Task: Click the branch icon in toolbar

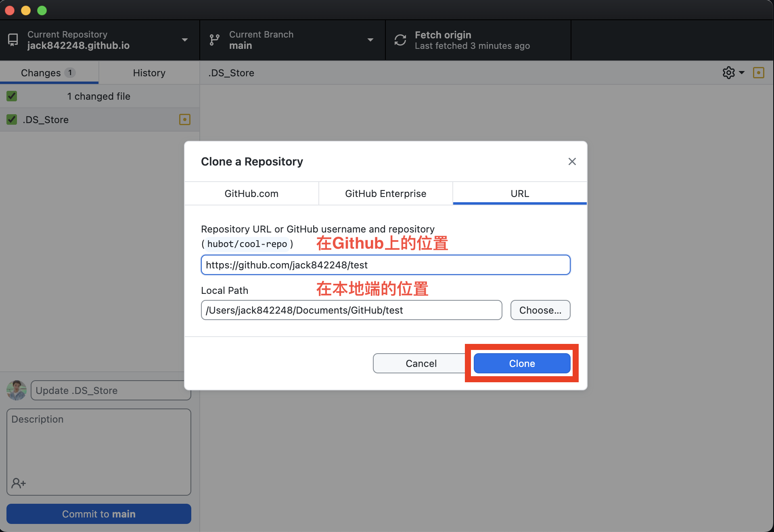Action: (214, 40)
